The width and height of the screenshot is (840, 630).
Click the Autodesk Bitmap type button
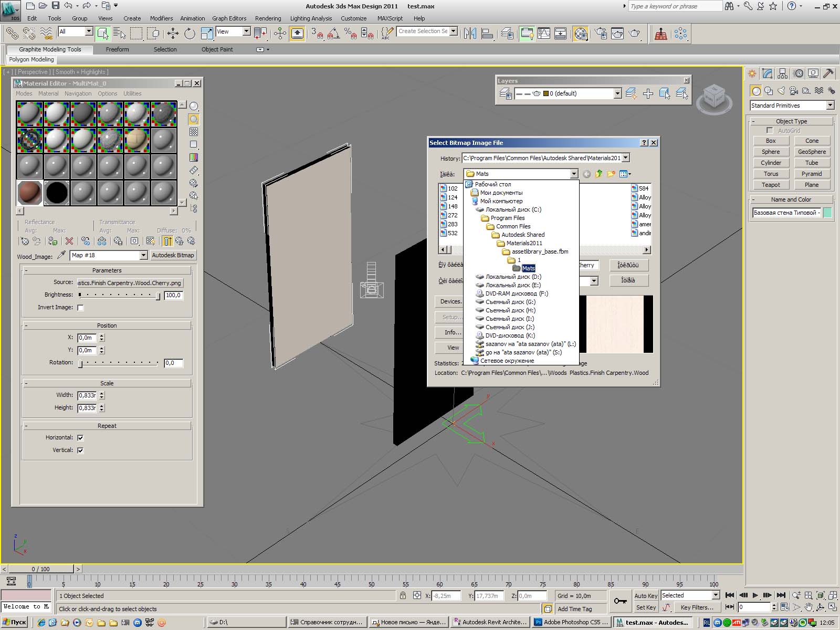(173, 255)
